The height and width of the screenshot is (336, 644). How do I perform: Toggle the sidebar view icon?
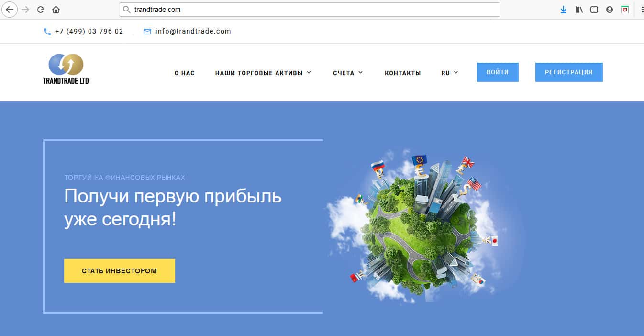coord(594,10)
